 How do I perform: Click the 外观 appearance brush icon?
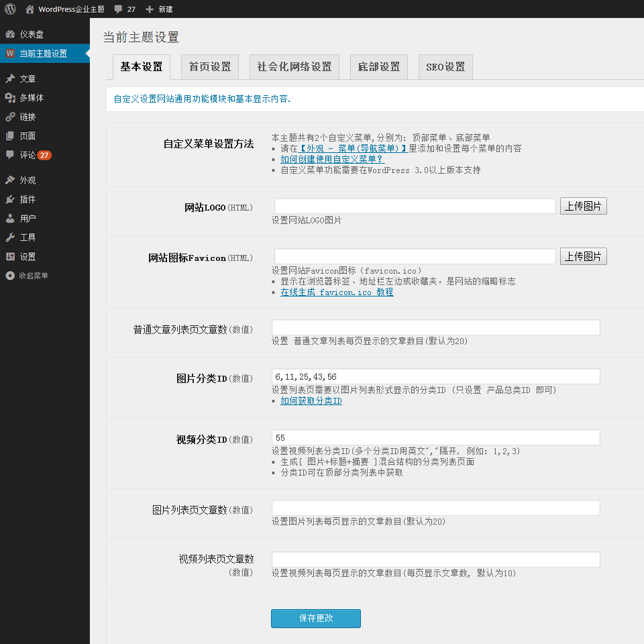click(x=10, y=180)
